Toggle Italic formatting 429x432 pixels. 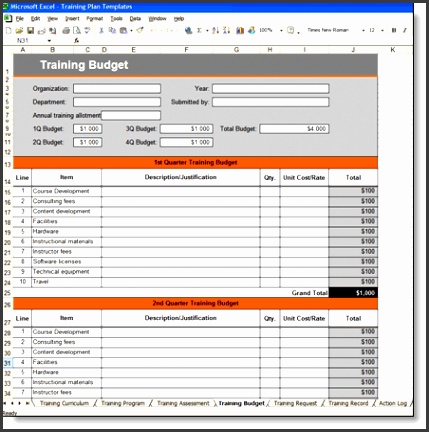coord(405,30)
